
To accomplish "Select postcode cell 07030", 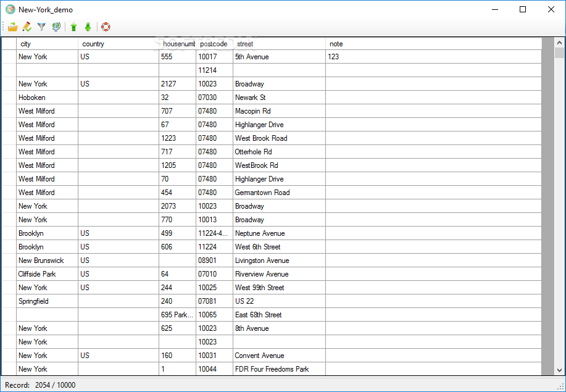I will click(214, 98).
